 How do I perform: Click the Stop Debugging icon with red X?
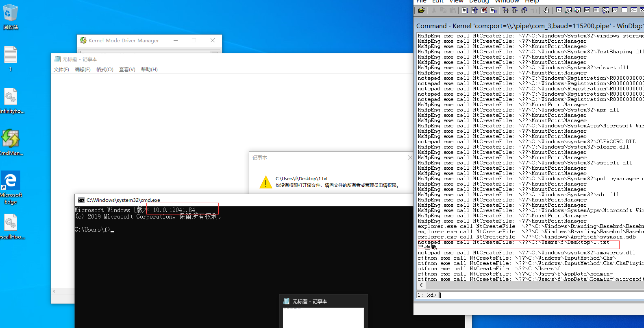(x=484, y=10)
